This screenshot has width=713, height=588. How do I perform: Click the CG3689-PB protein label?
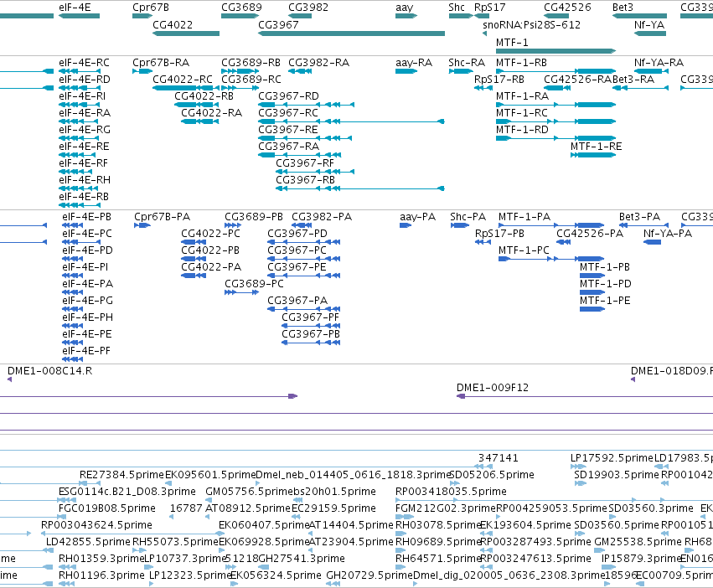click(x=254, y=216)
